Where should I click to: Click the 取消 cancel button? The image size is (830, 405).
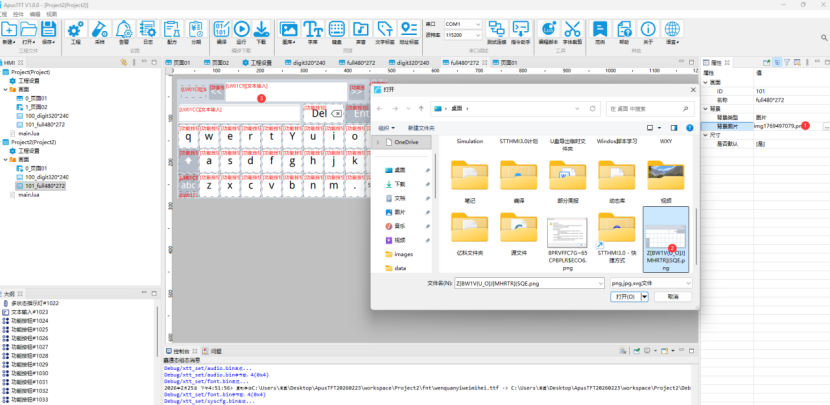point(672,297)
